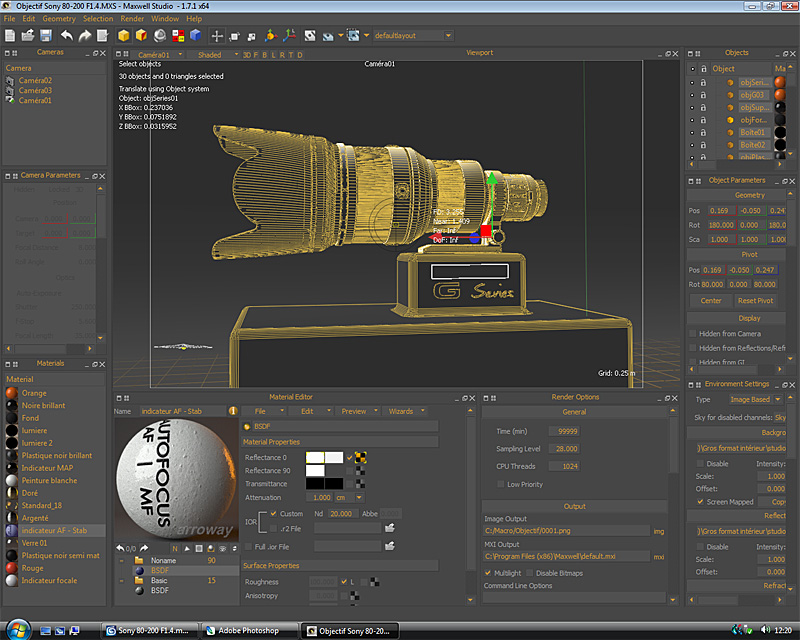Click the Image Output path field
The width and height of the screenshot is (800, 640).
coord(566,531)
